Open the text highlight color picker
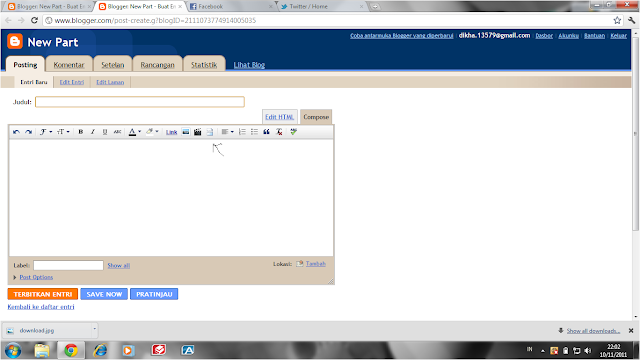Image resolution: width=640 pixels, height=360 pixels. [x=152, y=132]
